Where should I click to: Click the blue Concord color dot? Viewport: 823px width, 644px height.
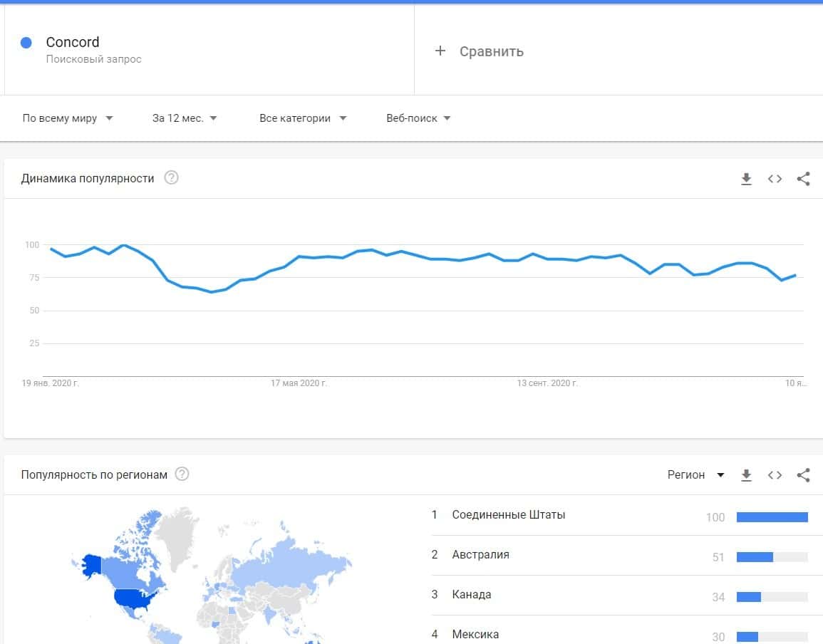point(26,43)
